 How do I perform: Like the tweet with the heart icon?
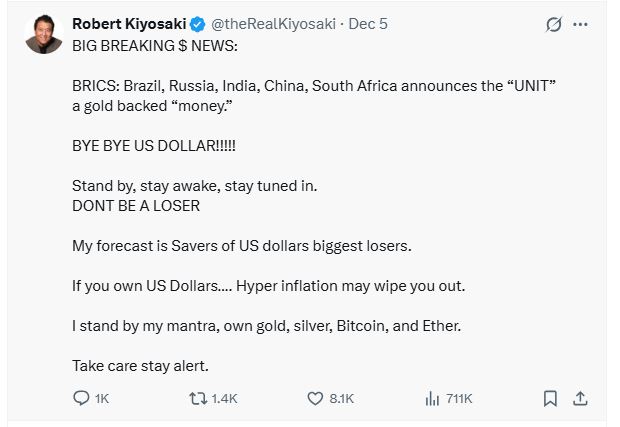[x=315, y=398]
